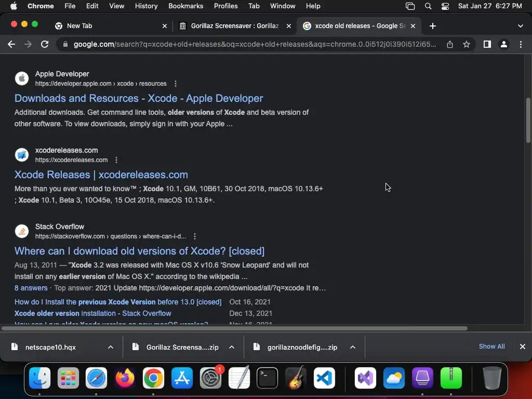The image size is (532, 399).
Task: Expand options for gorillaznoodlefig....zip download
Action: pyautogui.click(x=353, y=347)
